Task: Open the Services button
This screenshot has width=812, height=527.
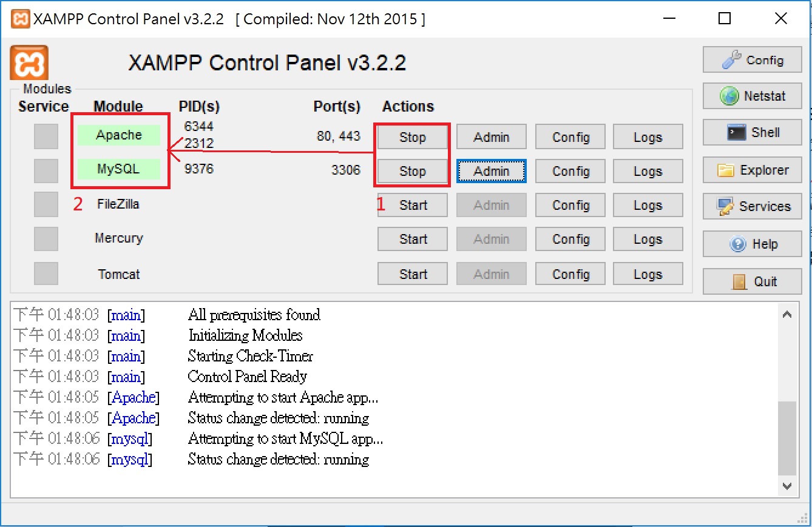Action: (x=752, y=206)
